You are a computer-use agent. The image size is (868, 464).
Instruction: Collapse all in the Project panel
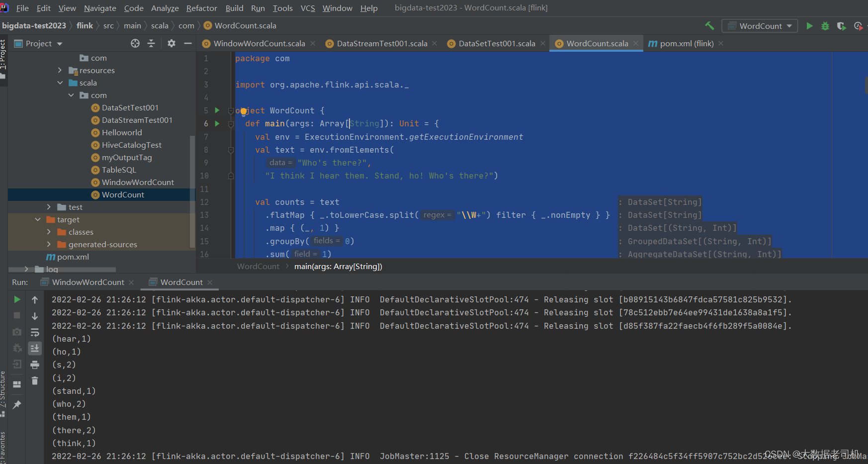point(151,44)
